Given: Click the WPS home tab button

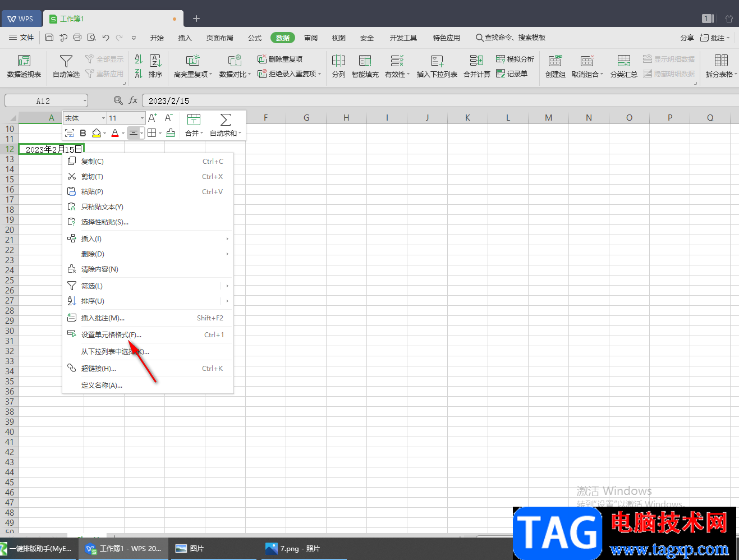Looking at the screenshot, I should (21, 19).
